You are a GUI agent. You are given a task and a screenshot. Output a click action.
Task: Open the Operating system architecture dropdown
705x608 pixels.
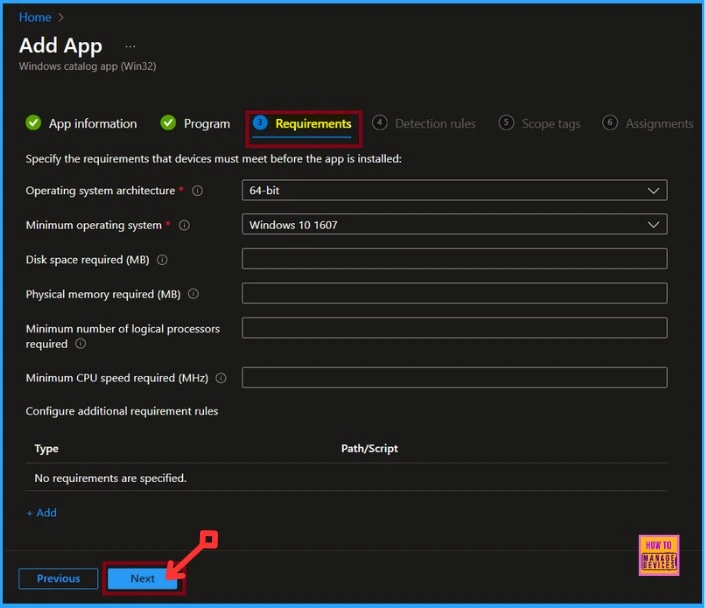pyautogui.click(x=455, y=191)
